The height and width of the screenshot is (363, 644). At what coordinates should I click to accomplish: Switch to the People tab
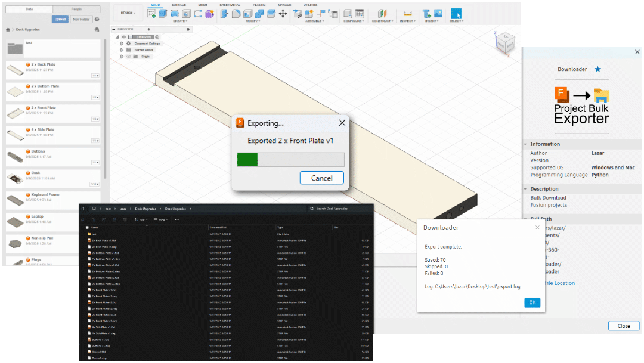coord(76,10)
